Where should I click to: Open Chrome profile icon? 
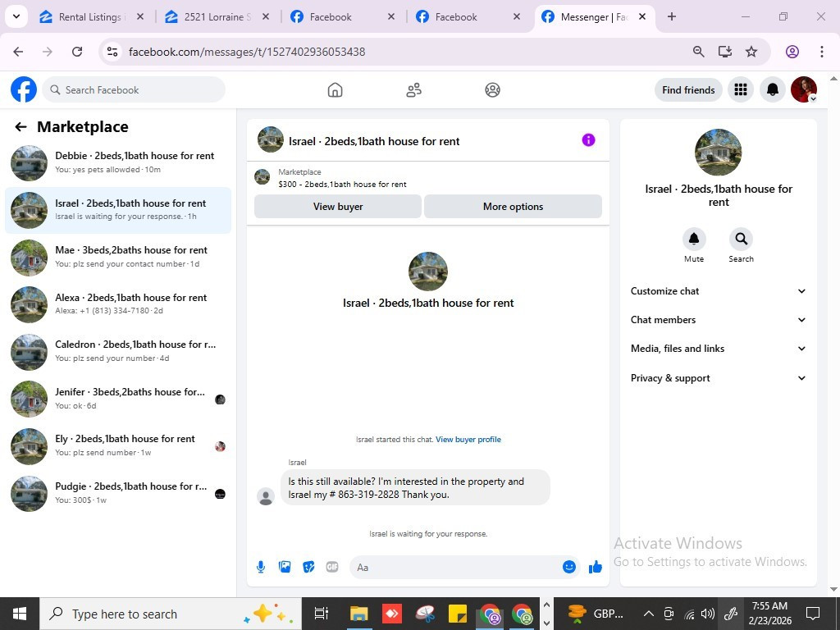pyautogui.click(x=792, y=52)
